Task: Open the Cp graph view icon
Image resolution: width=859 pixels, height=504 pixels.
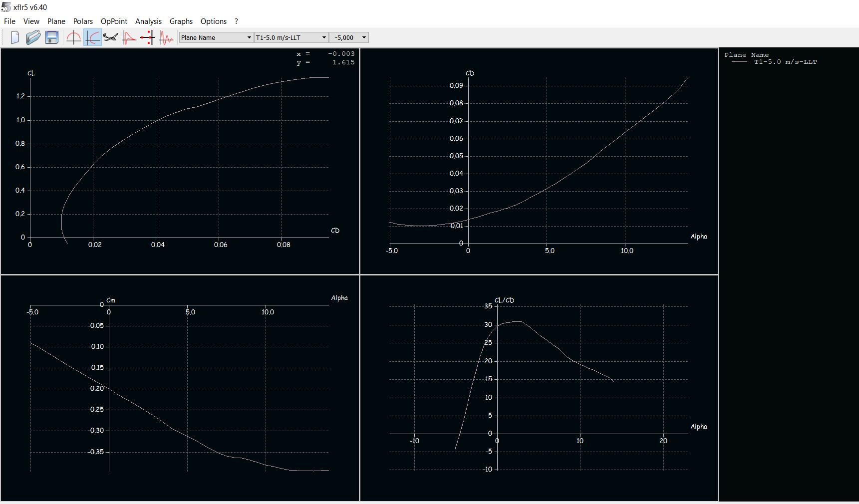Action: click(x=129, y=37)
